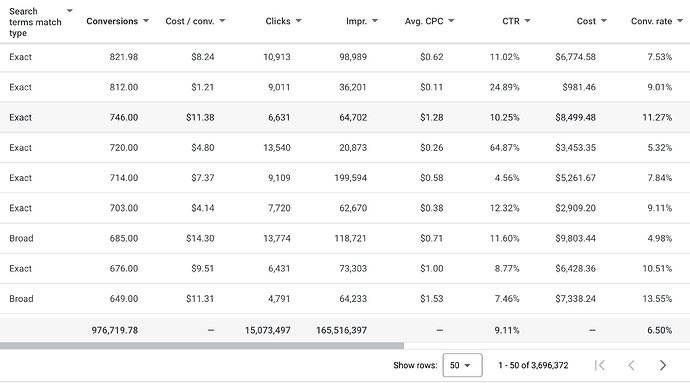Screen dimensions: 690x383
Task: Open the Cost / conv. column arrow
Action: (x=222, y=21)
